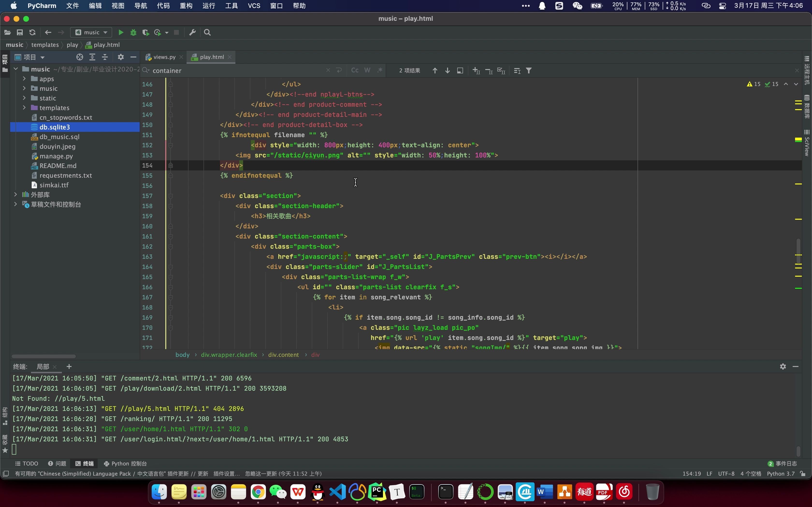Click the Debug bug icon
The width and height of the screenshot is (812, 507).
[133, 33]
